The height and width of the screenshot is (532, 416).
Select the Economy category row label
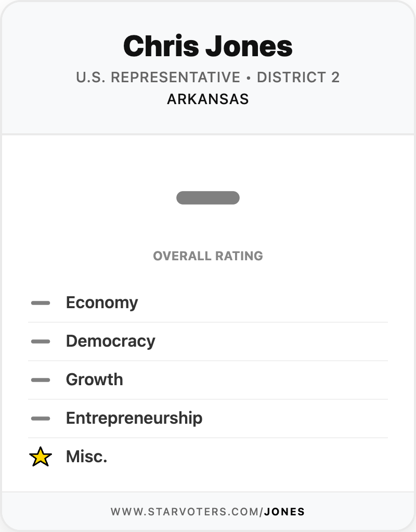pyautogui.click(x=102, y=303)
